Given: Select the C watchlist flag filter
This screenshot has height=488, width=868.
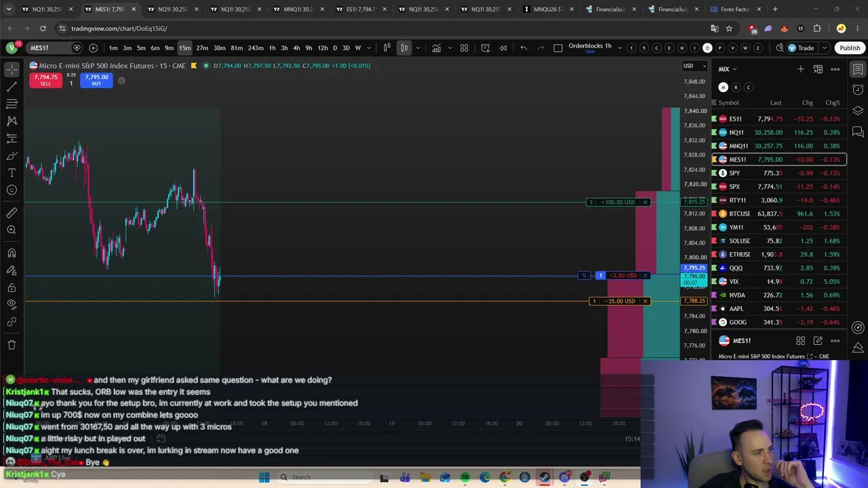Looking at the screenshot, I should point(749,87).
